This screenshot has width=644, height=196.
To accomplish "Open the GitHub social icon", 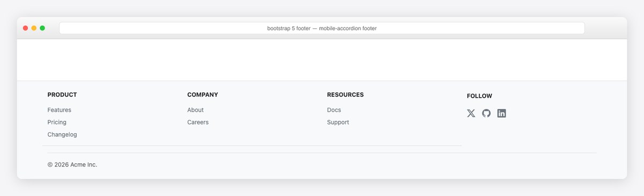I will click(486, 113).
